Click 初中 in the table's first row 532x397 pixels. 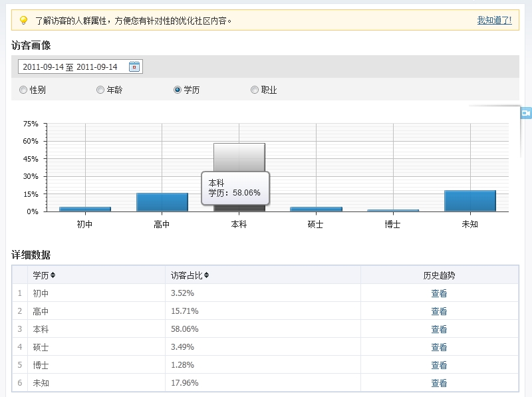(x=41, y=293)
